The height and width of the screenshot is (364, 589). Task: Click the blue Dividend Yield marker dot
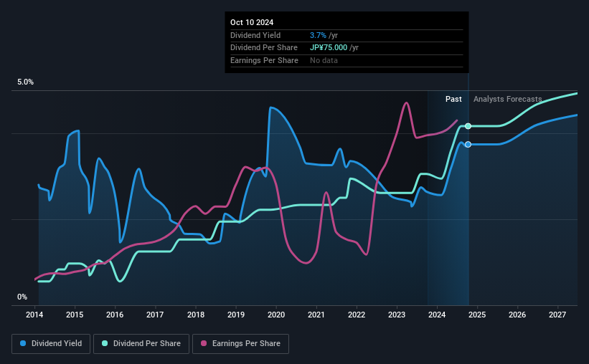468,145
